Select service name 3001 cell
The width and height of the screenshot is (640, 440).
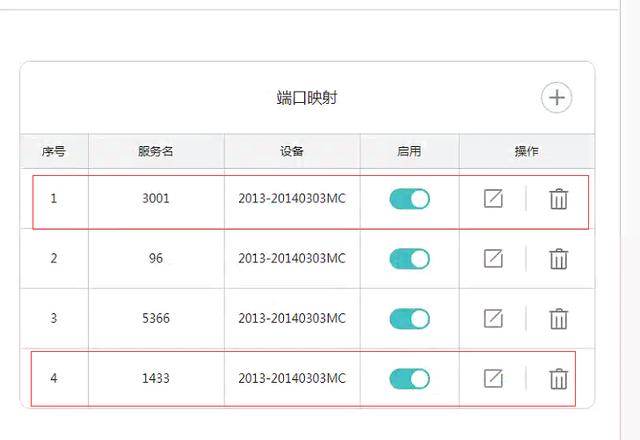(x=156, y=199)
